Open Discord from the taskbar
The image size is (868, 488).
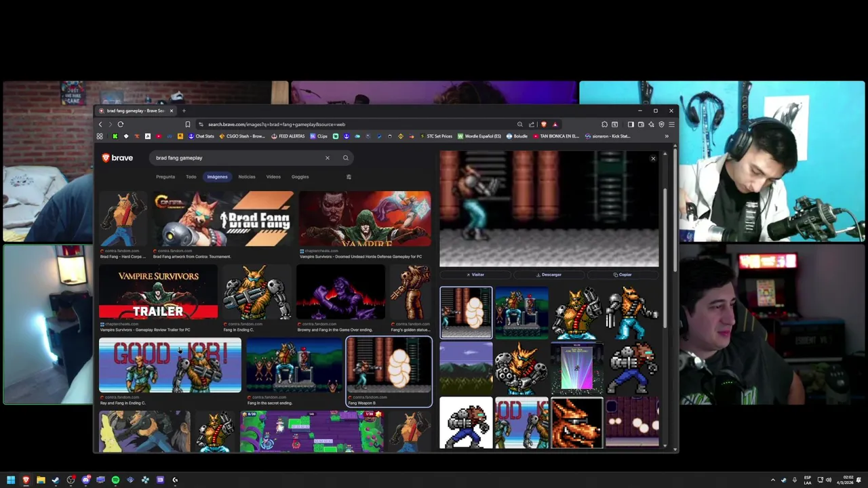point(85,480)
